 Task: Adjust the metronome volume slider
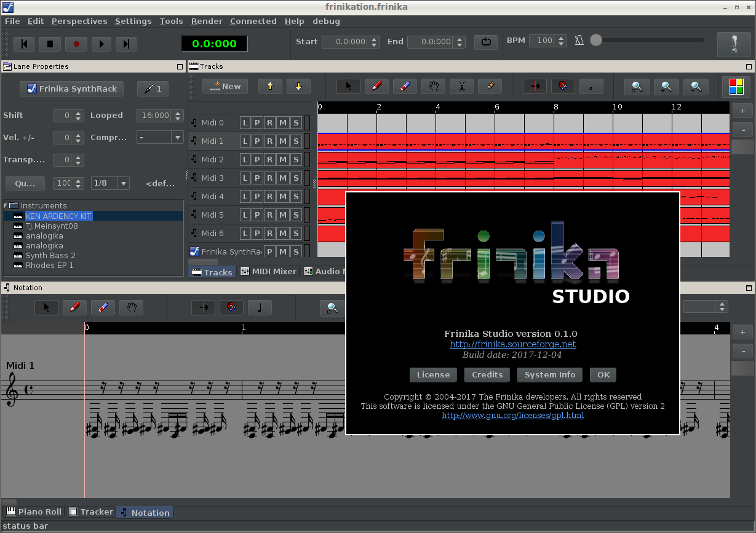pos(647,40)
